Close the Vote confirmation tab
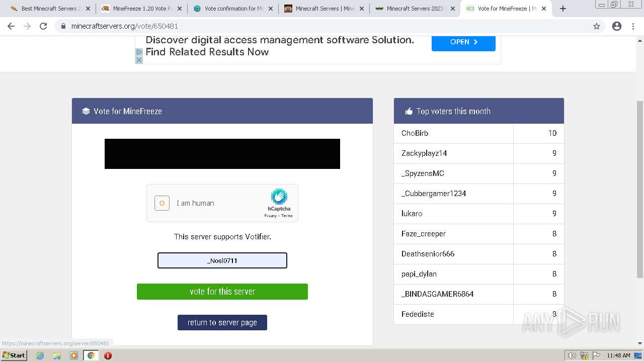 click(270, 9)
